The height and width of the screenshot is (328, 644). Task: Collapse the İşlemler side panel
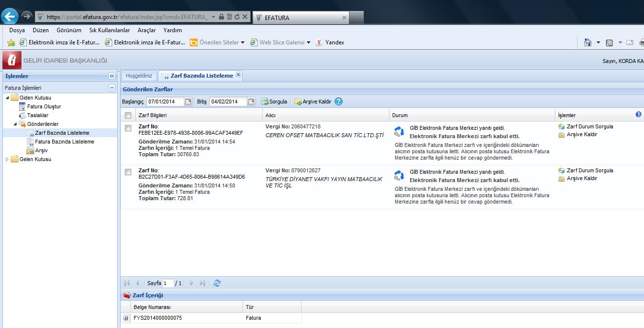click(x=112, y=76)
